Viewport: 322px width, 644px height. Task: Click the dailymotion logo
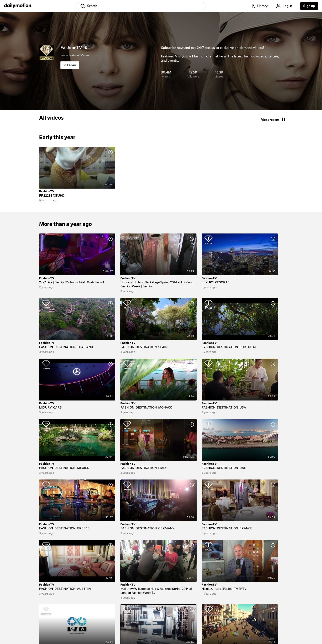[18, 6]
